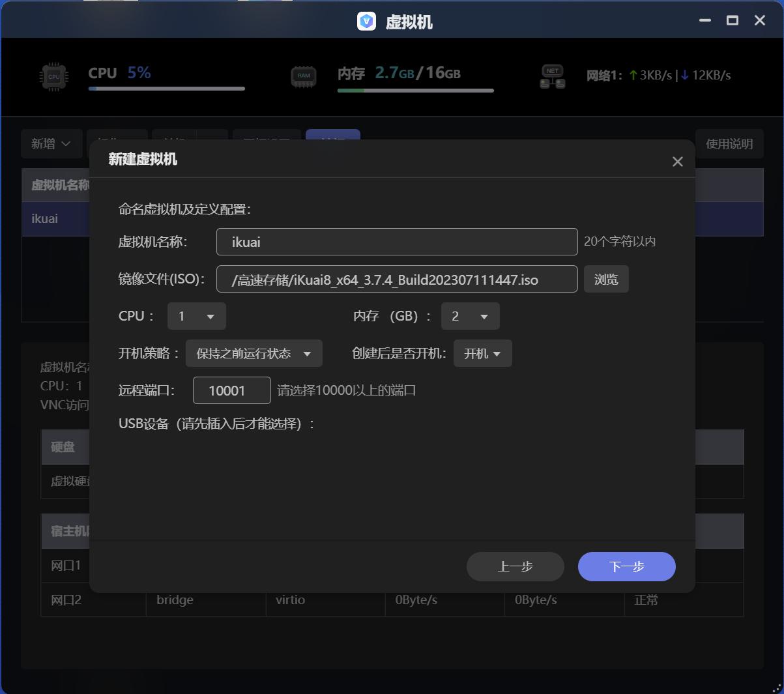Click the 浏览 button to browse ISO files

pos(605,279)
